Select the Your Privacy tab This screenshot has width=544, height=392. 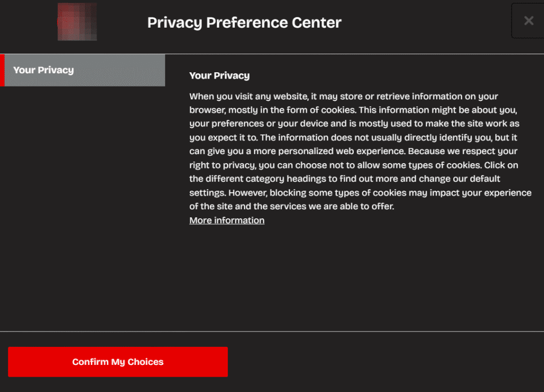[x=85, y=70]
